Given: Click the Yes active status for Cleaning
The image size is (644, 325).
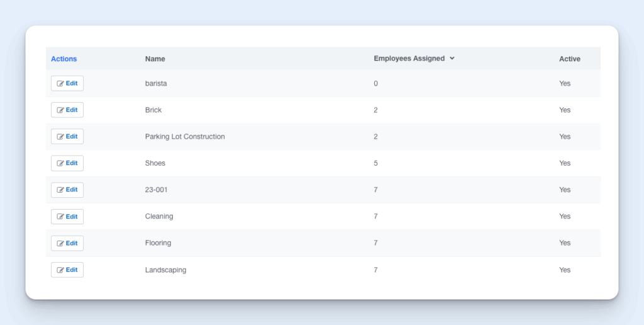Looking at the screenshot, I should pyautogui.click(x=564, y=217).
